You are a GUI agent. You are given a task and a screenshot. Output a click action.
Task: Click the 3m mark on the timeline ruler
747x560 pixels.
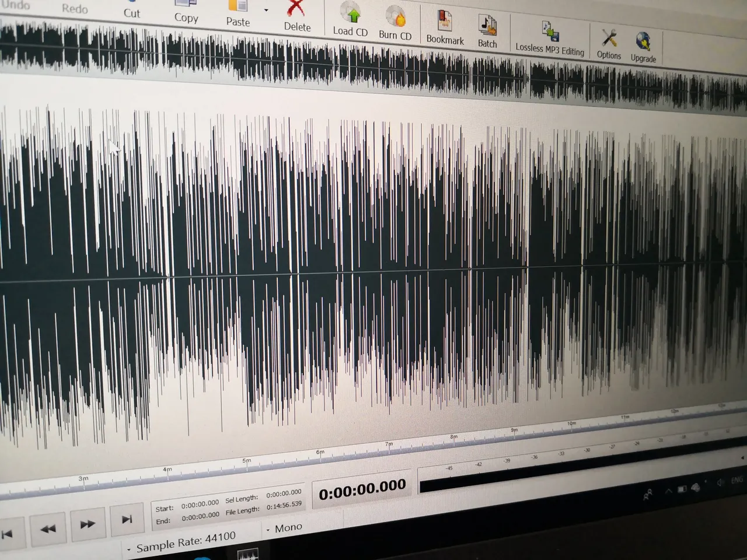point(83,479)
